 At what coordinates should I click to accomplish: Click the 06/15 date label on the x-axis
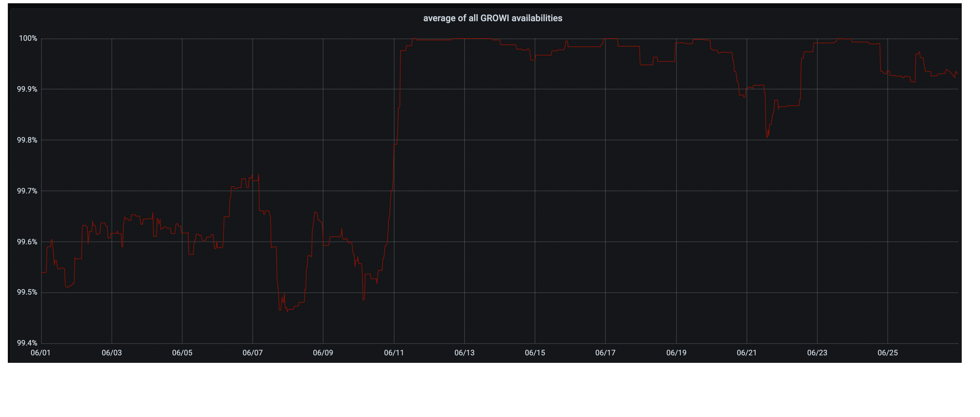[535, 353]
